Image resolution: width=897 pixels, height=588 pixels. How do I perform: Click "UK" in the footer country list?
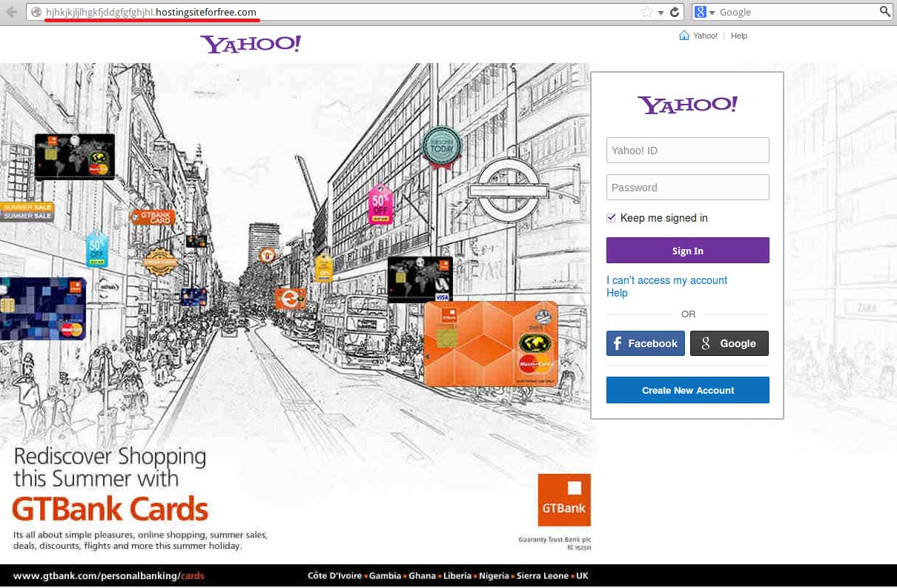pyautogui.click(x=582, y=575)
